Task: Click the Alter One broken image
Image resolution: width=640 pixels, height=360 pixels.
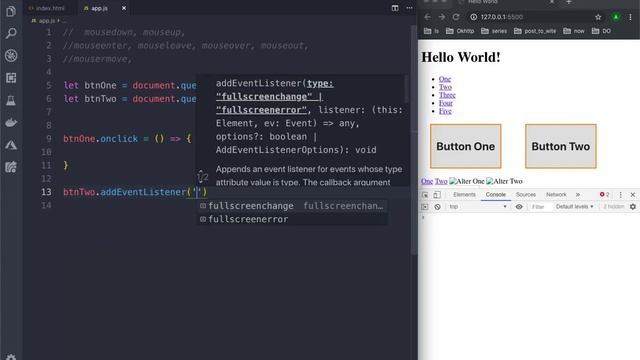Action: [467, 181]
